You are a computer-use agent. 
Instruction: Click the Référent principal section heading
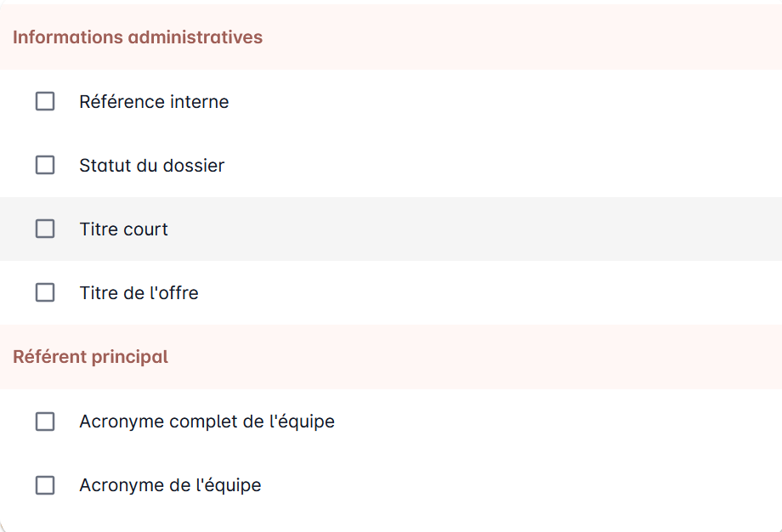pyautogui.click(x=90, y=357)
